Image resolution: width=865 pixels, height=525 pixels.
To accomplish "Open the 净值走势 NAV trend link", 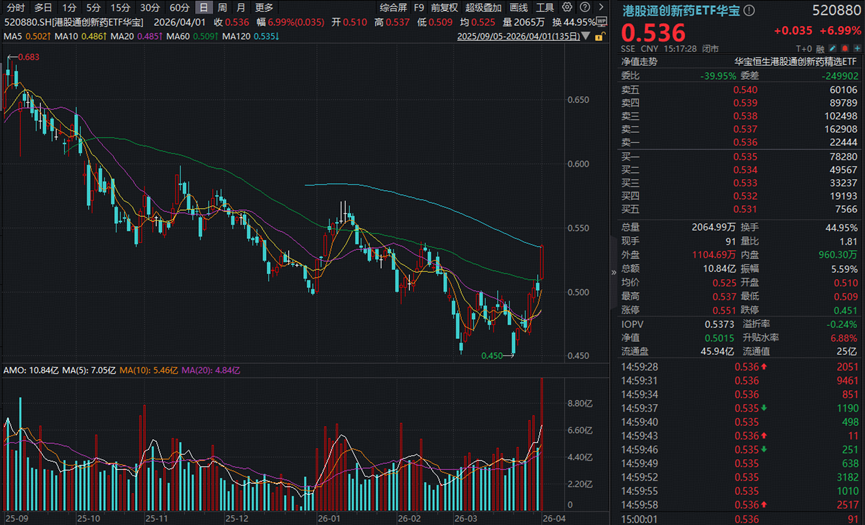I will [640, 61].
